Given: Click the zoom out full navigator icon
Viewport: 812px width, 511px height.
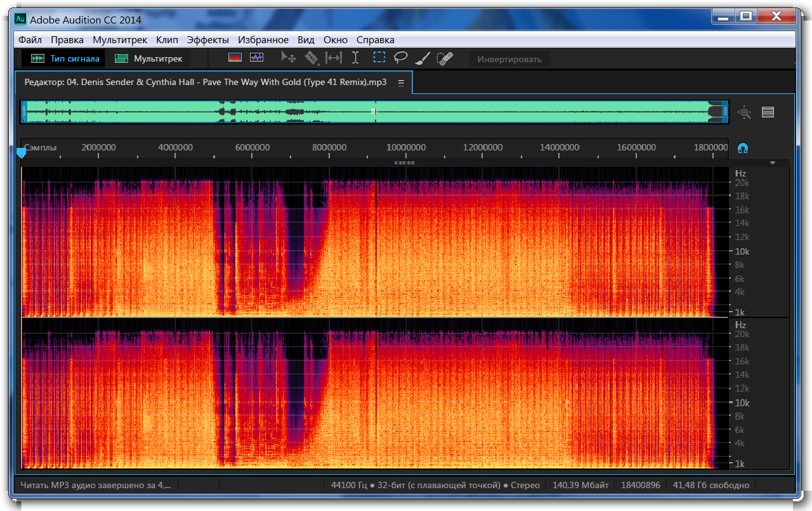Looking at the screenshot, I should [x=744, y=112].
